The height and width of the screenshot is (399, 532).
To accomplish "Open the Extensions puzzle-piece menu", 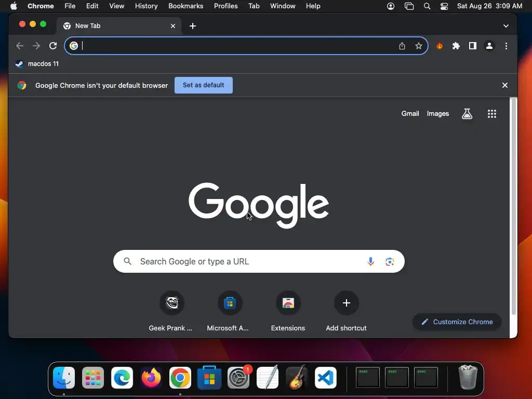I will pos(456,46).
